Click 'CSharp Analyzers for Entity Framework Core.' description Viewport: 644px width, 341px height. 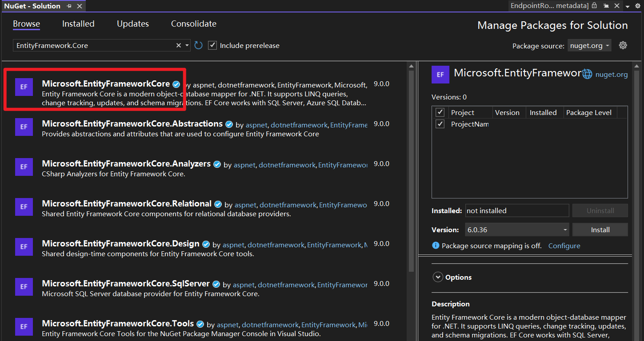point(113,174)
